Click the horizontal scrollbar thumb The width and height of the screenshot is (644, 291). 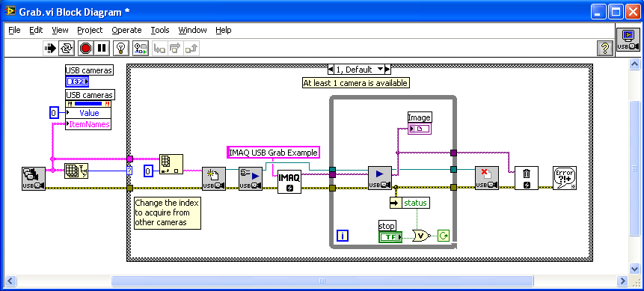[x=322, y=281]
